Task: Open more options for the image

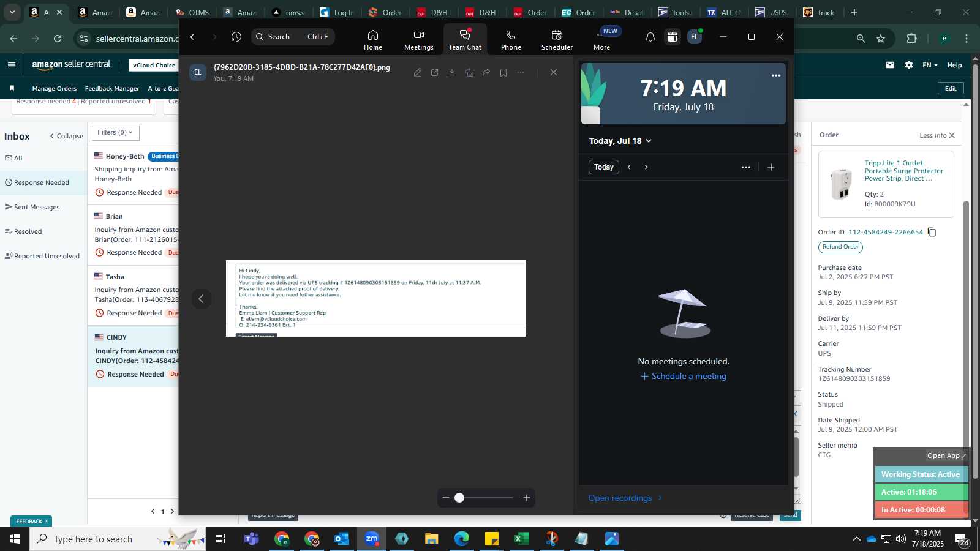Action: tap(521, 72)
